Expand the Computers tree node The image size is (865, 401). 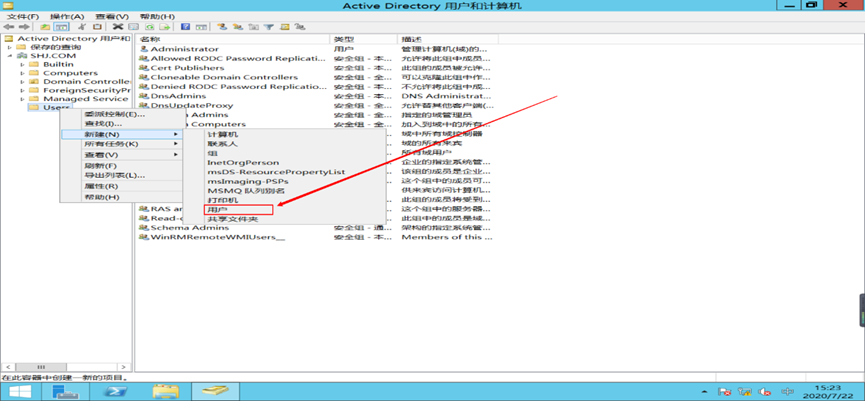[x=22, y=73]
